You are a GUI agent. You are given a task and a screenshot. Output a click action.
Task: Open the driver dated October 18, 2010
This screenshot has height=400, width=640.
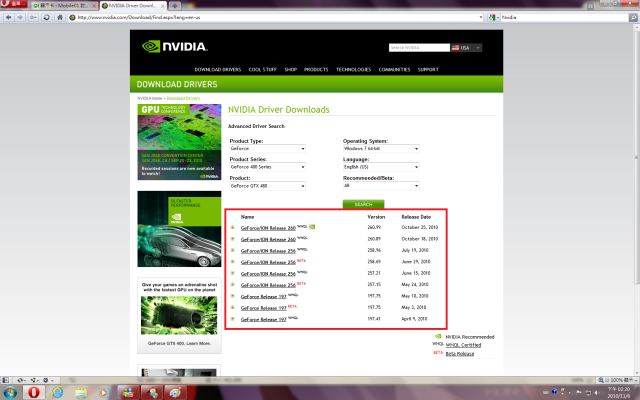click(268, 240)
